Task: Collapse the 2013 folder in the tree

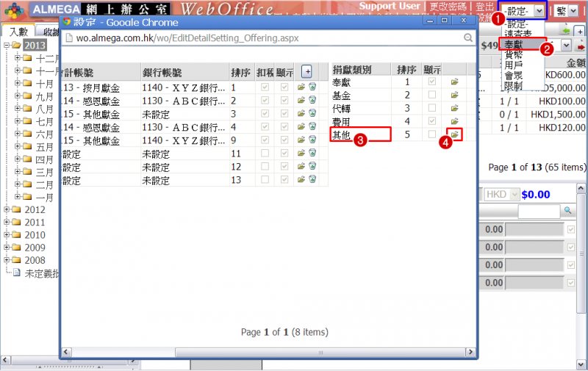Action: pyautogui.click(x=7, y=46)
